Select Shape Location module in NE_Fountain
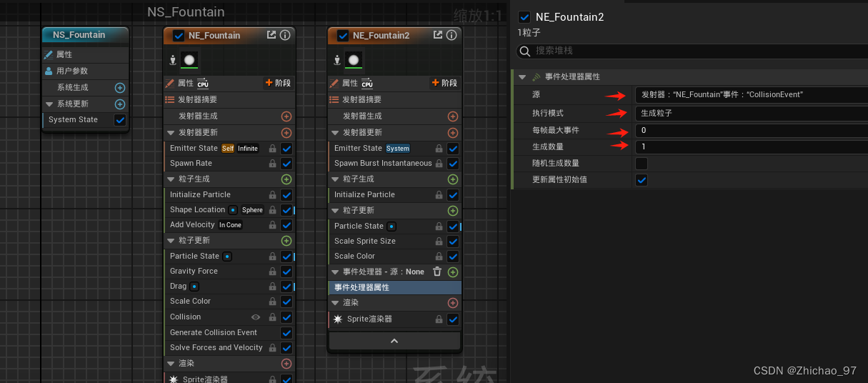The width and height of the screenshot is (868, 383). (229, 210)
